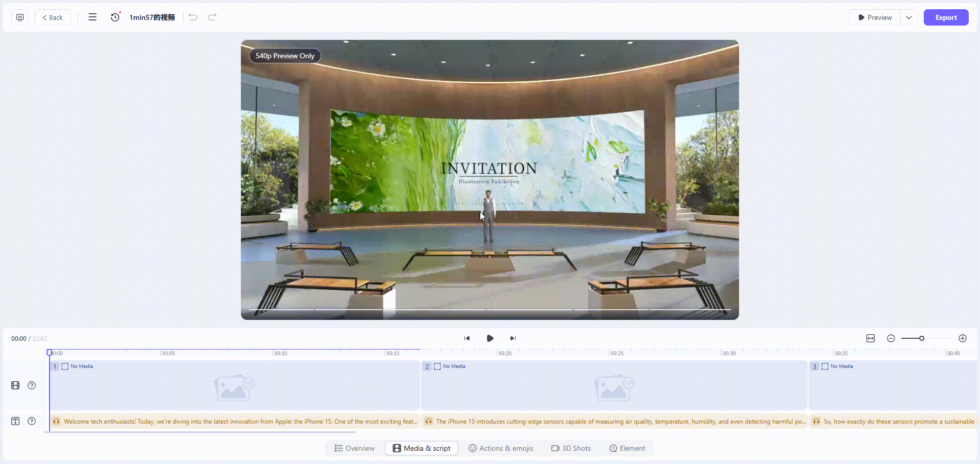980x464 pixels.
Task: Switch to the Overview tab
Action: [x=354, y=448]
